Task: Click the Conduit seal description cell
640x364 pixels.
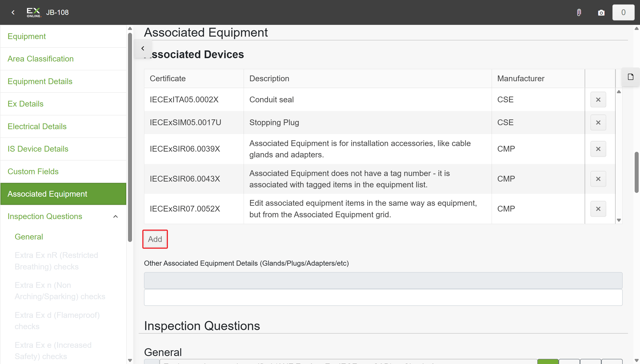Action: pos(367,99)
